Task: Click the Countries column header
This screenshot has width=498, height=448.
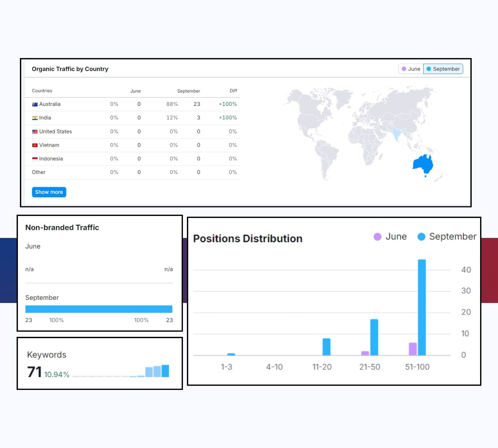Action: pyautogui.click(x=42, y=91)
